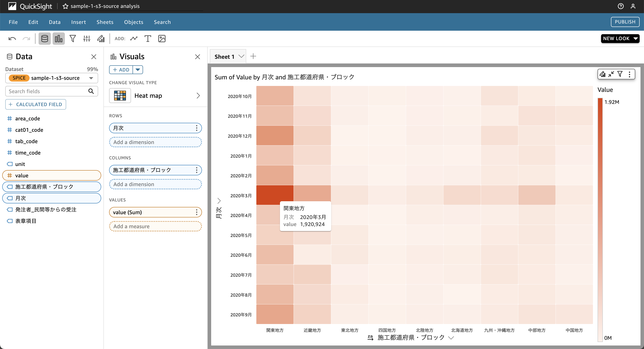Viewport: 644px width, 349px height.
Task: Open the Objects menu
Action: (133, 22)
